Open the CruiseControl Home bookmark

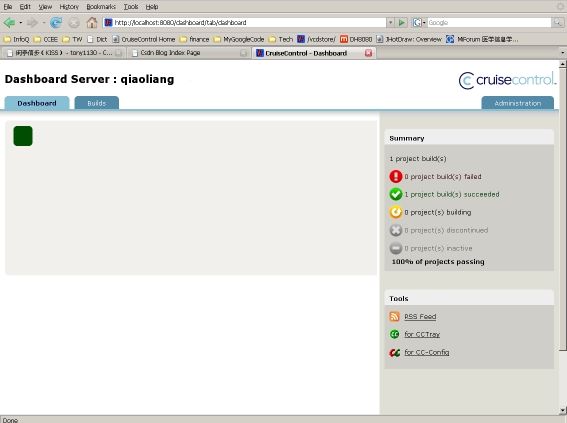pos(144,39)
